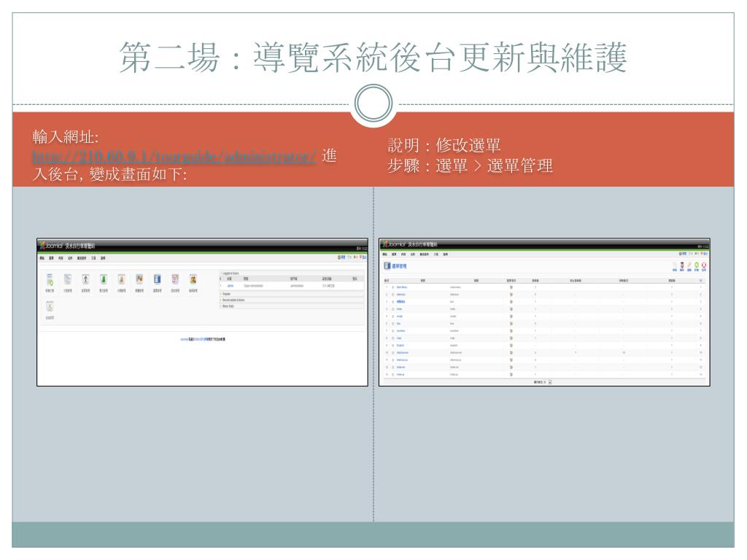Click the red Help lifebuoy icon in menu toolbar
The width and height of the screenshot is (747, 560).
[x=705, y=266]
